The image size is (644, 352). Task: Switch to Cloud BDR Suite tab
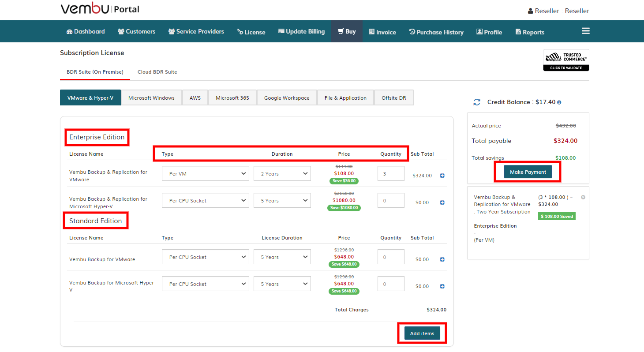point(157,72)
